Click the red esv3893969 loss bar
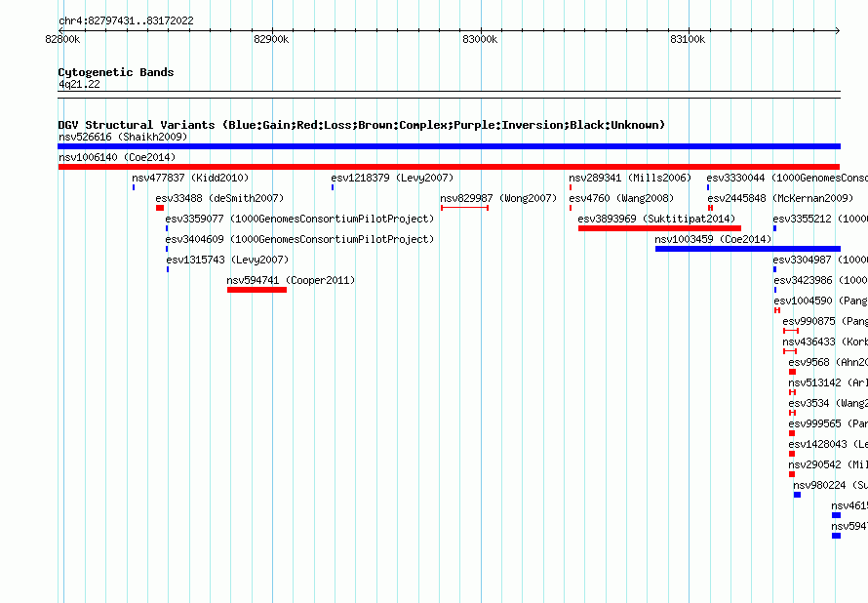868x603 pixels. coord(660,228)
